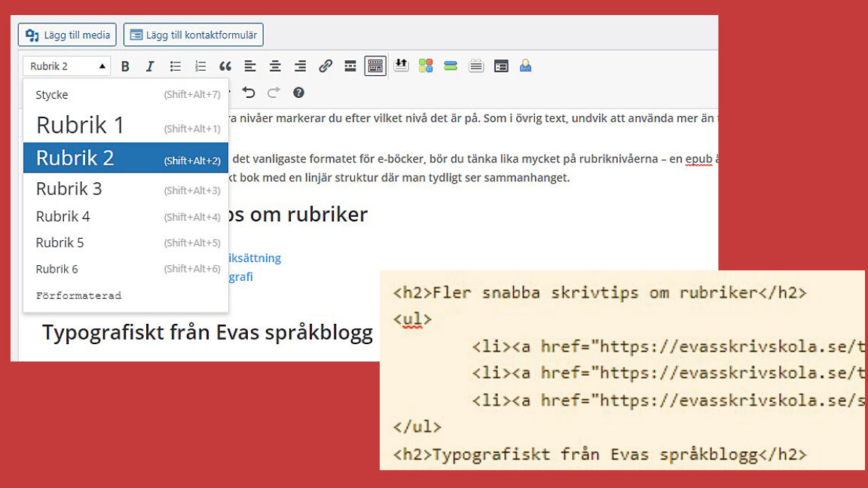Choose Rubrik 4 heading format
Image resolution: width=868 pixels, height=488 pixels.
(126, 216)
